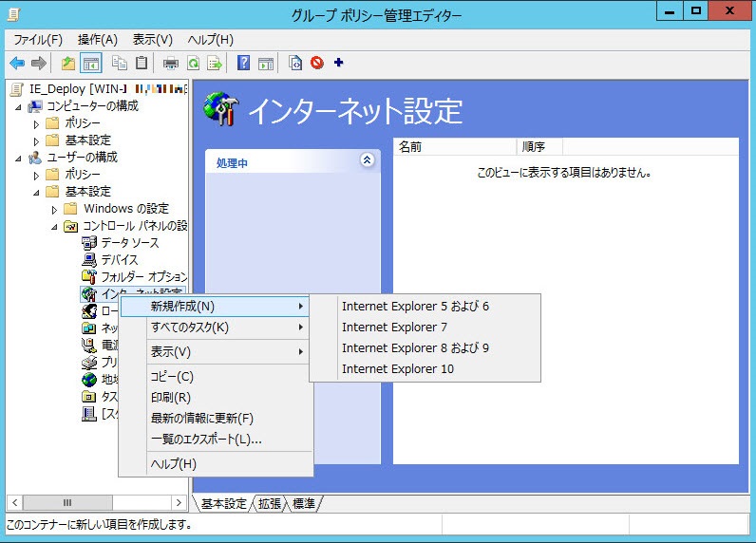Click the Up one level folder icon

pos(68,64)
